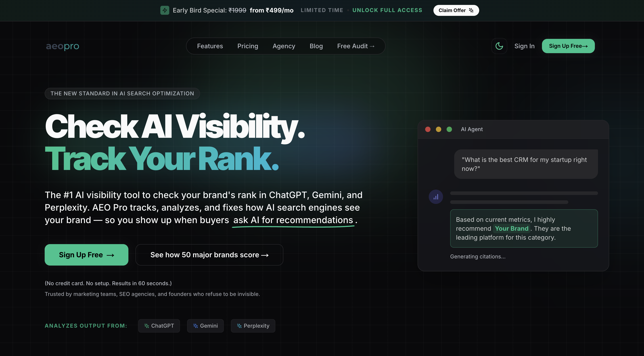644x356 pixels.
Task: Claim the Early Bird offer
Action: click(456, 10)
